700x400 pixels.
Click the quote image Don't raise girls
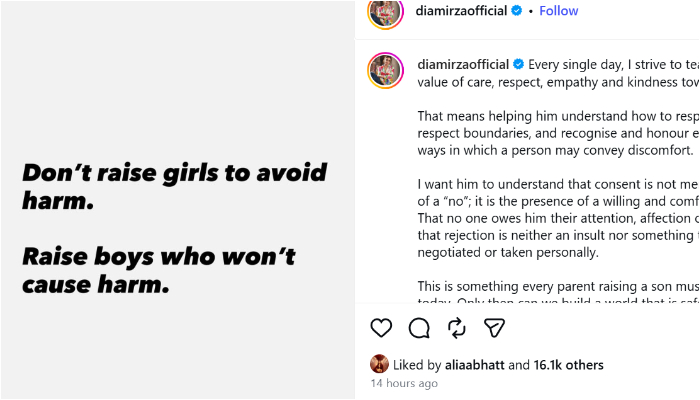click(178, 200)
